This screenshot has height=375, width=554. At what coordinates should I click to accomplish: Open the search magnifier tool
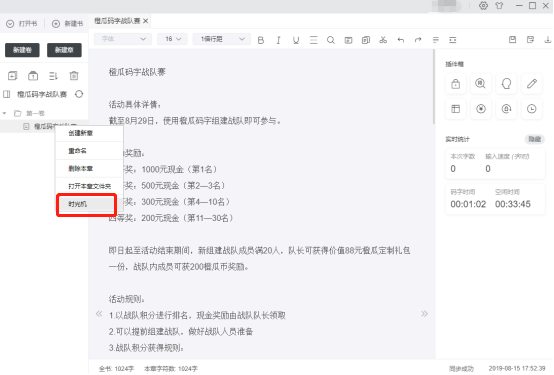click(x=331, y=40)
